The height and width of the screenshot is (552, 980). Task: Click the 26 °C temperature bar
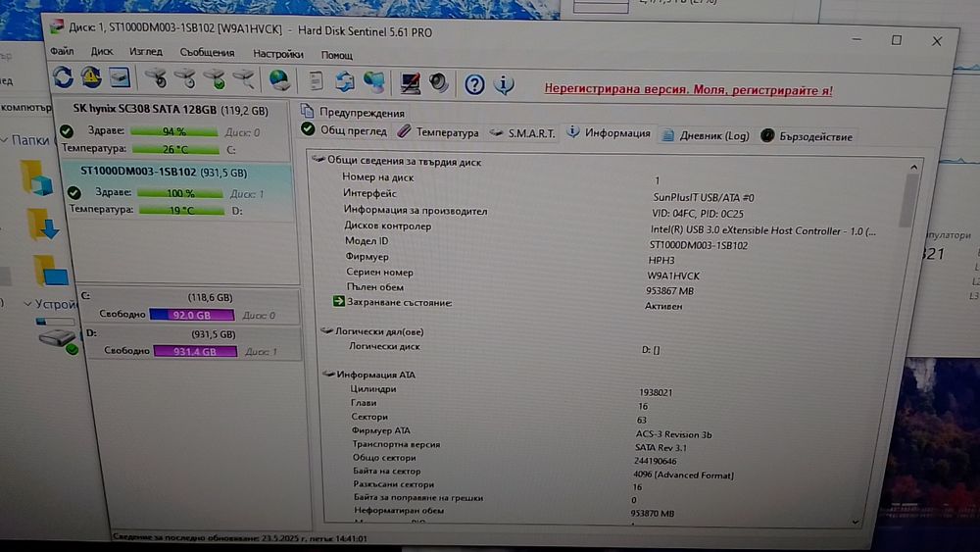click(176, 149)
